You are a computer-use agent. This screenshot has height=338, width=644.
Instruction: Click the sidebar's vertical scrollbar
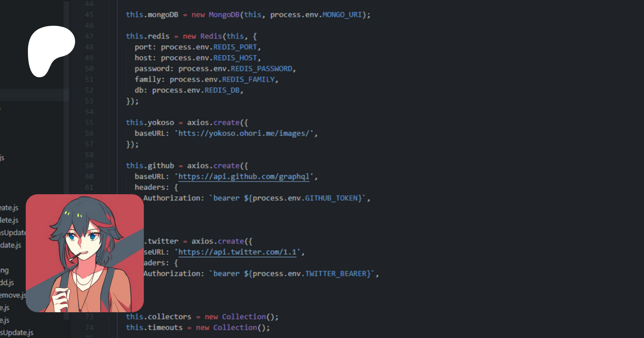point(66,143)
